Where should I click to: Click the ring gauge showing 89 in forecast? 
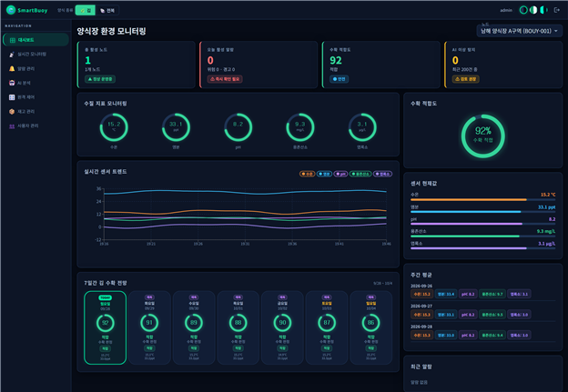point(194,323)
